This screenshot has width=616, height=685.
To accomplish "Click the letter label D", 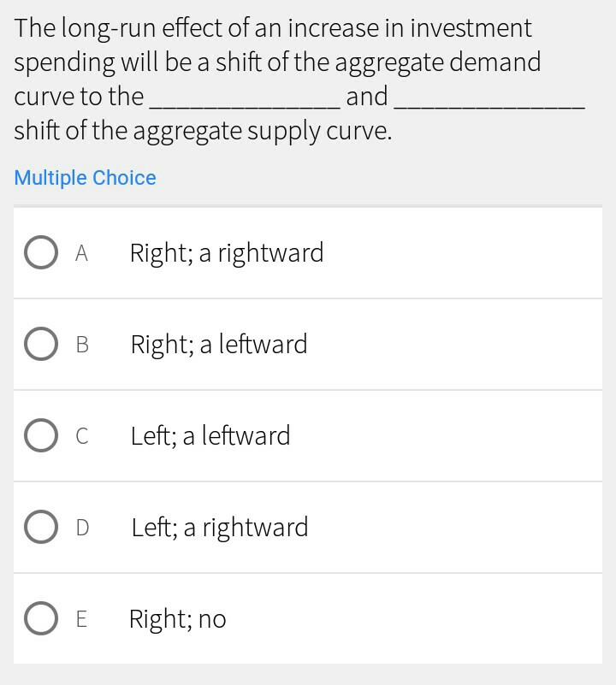I will (81, 527).
